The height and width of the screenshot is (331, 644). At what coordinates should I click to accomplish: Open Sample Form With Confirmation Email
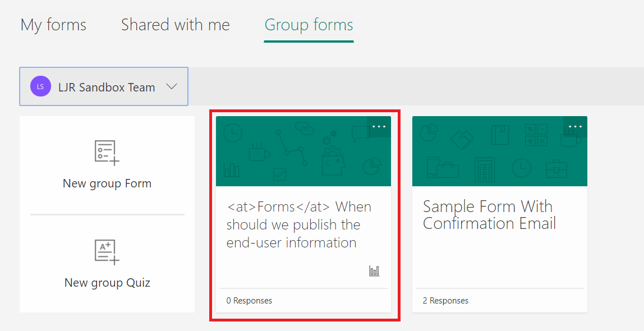489,215
